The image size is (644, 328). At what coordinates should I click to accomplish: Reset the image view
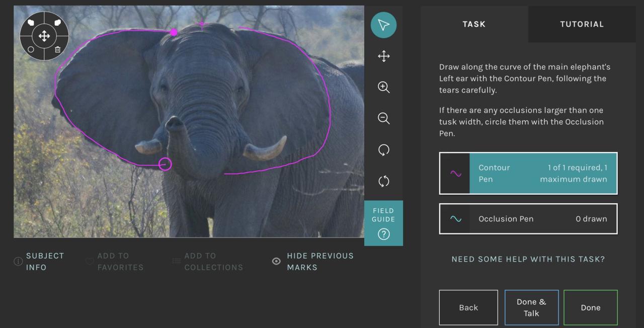pos(383,181)
